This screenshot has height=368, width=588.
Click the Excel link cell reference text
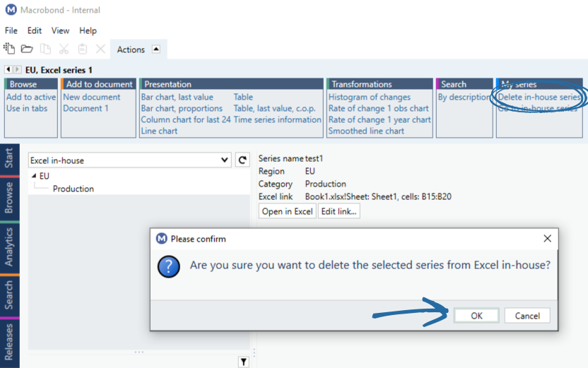pyautogui.click(x=378, y=196)
